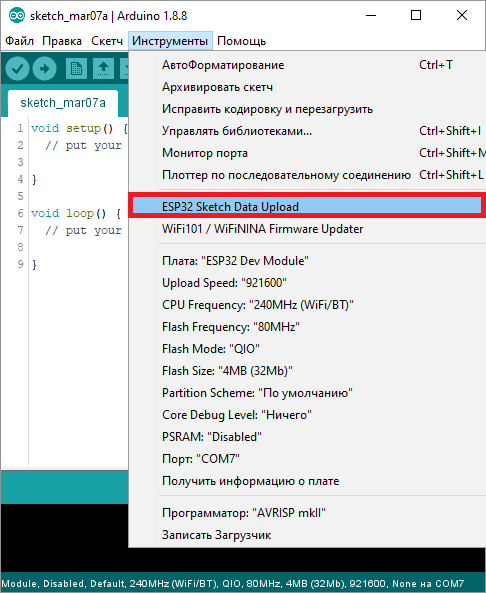This screenshot has height=593, width=486.
Task: Click the New sketch file icon
Action: click(x=76, y=68)
